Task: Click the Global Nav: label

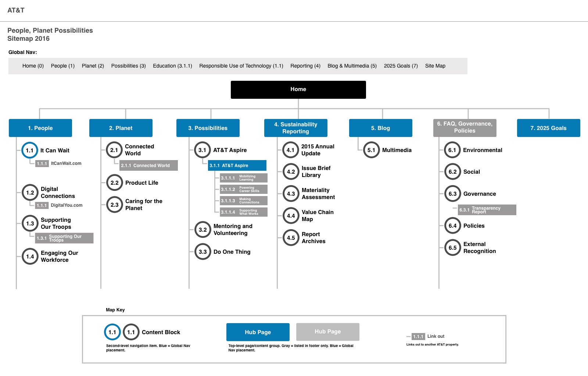Action: pyautogui.click(x=23, y=52)
